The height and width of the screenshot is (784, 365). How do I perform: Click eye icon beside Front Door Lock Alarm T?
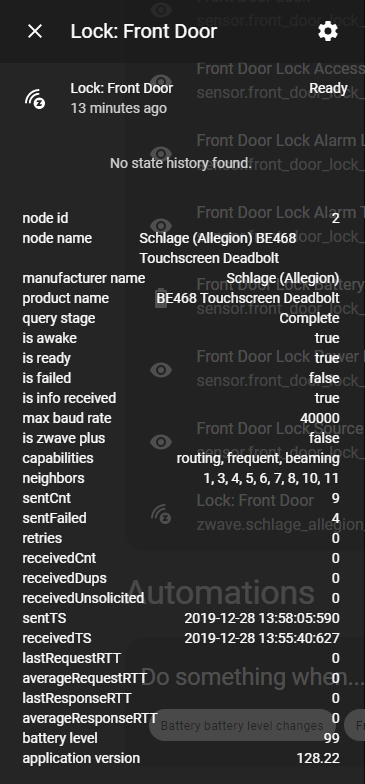pyautogui.click(x=161, y=226)
